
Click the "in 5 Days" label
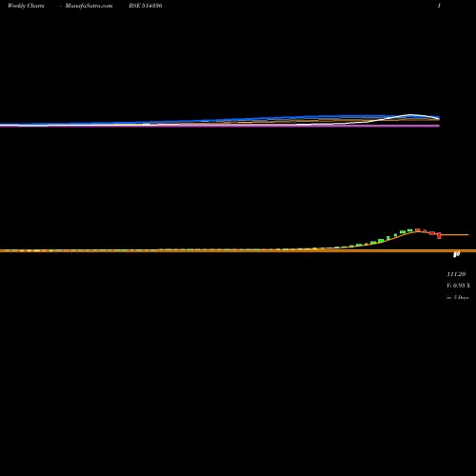[457, 297]
